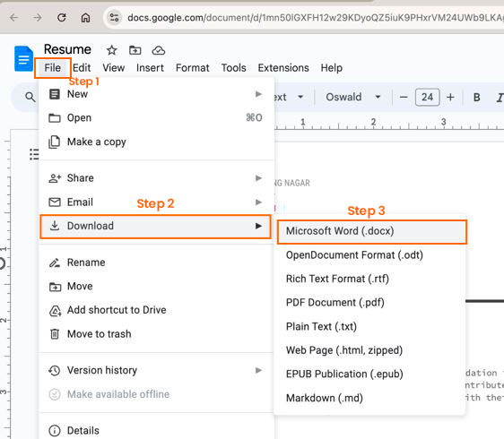Click the Move to trash bin icon
Screen dimensions: 504x439
coord(55,334)
